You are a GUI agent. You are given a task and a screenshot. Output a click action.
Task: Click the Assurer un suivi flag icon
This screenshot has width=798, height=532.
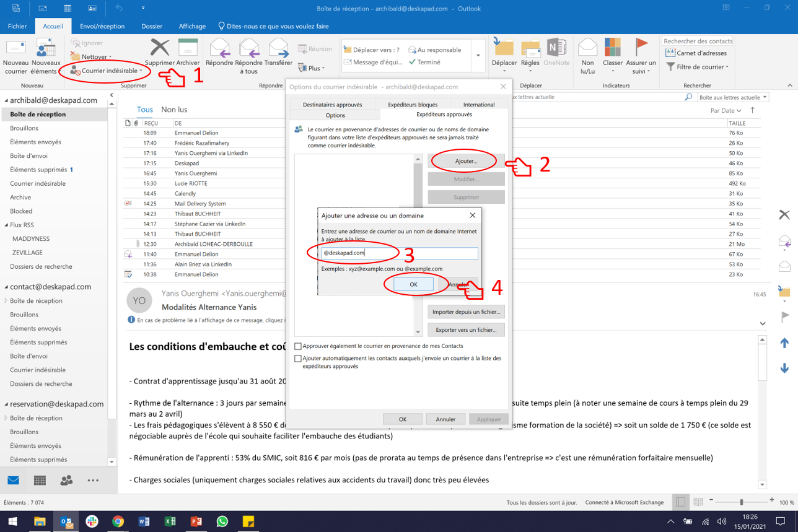pos(641,48)
